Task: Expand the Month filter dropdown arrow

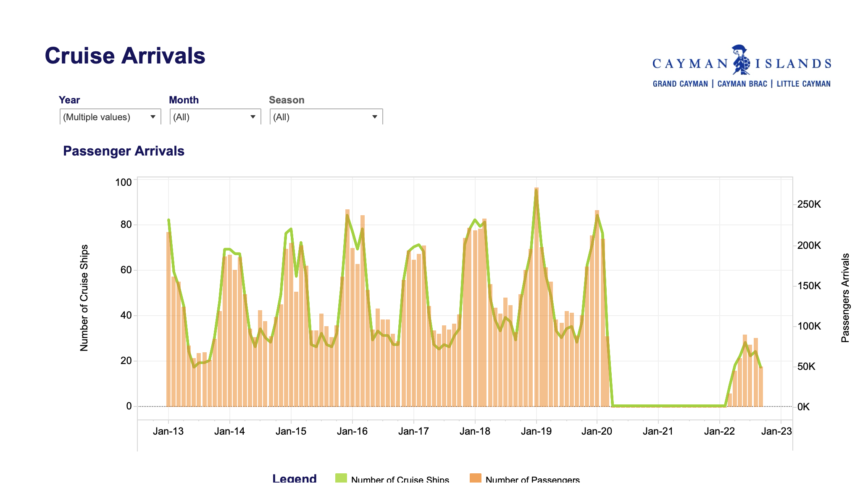Action: 253,117
